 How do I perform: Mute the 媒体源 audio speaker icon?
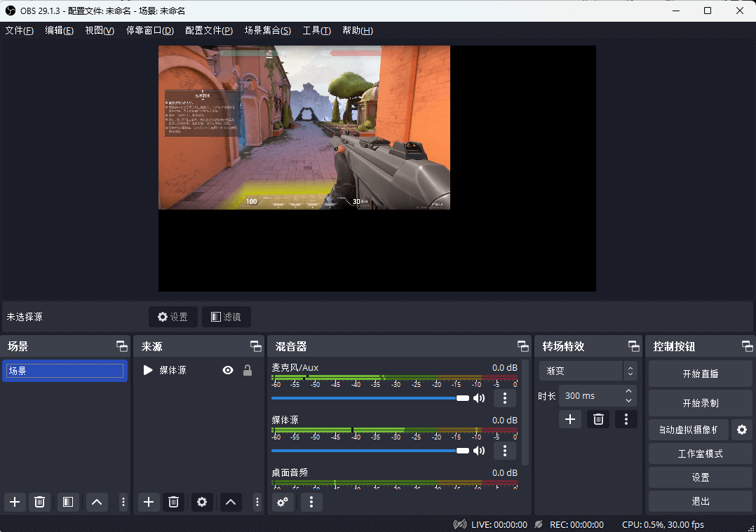click(x=479, y=451)
